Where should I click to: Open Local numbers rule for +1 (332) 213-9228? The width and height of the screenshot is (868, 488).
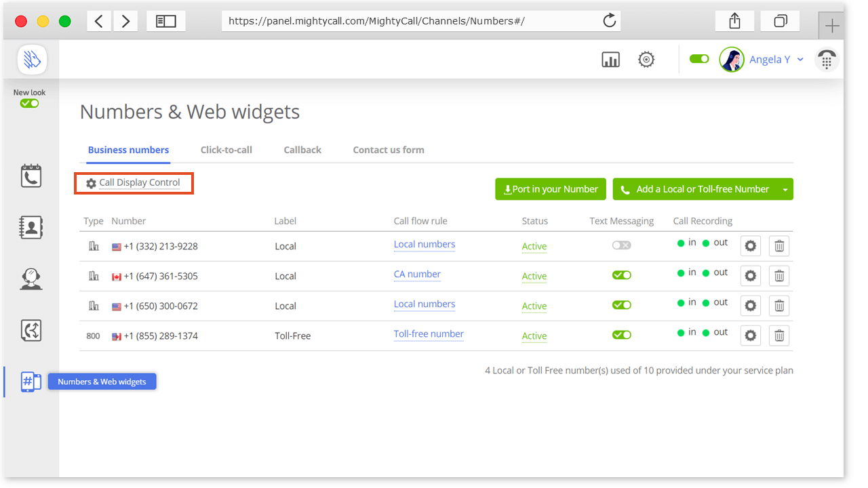coord(425,245)
